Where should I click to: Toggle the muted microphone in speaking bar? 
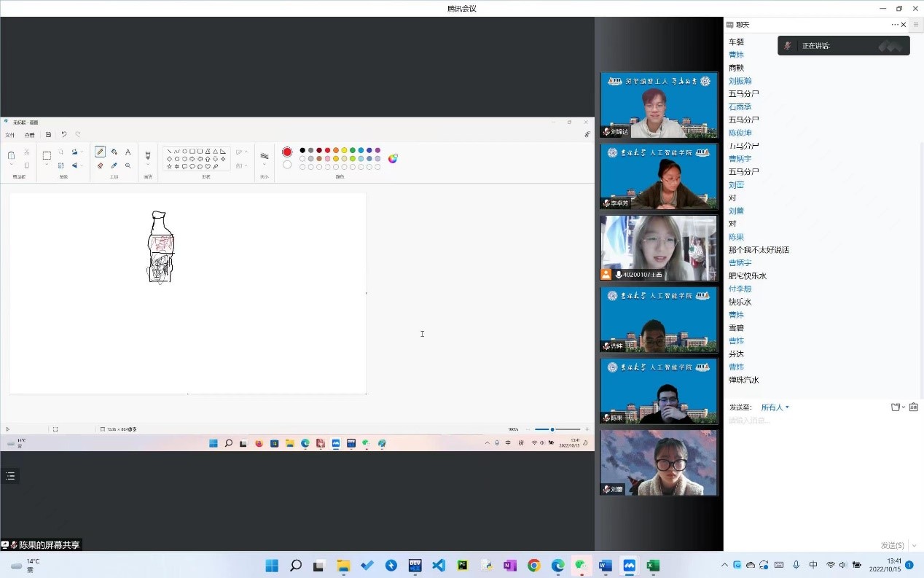coord(788,46)
